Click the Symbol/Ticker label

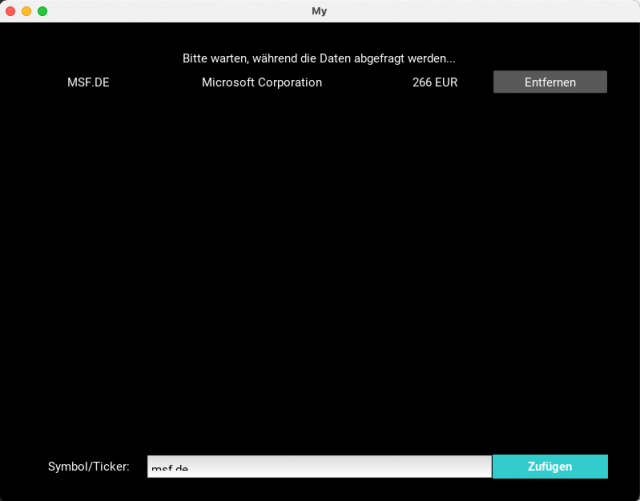point(89,467)
